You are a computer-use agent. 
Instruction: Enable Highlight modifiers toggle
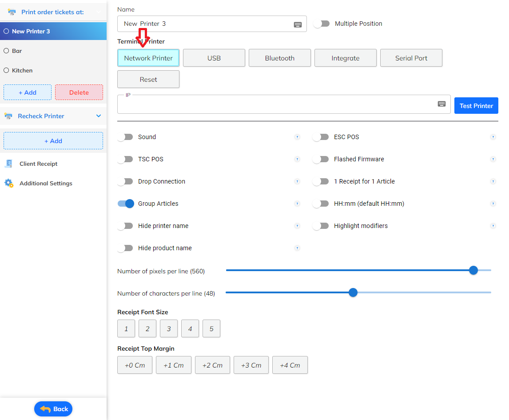(x=321, y=226)
